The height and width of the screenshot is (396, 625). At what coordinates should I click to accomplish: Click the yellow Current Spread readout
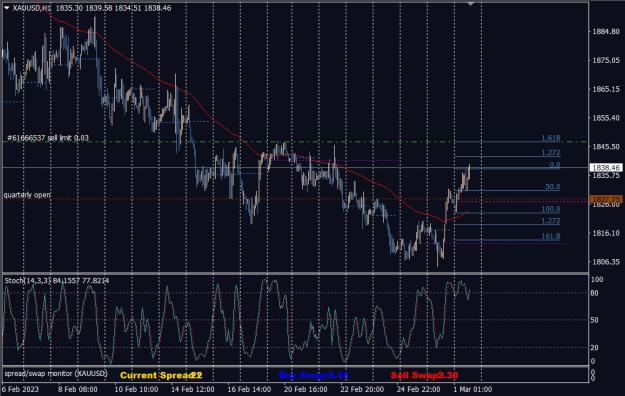coord(161,375)
